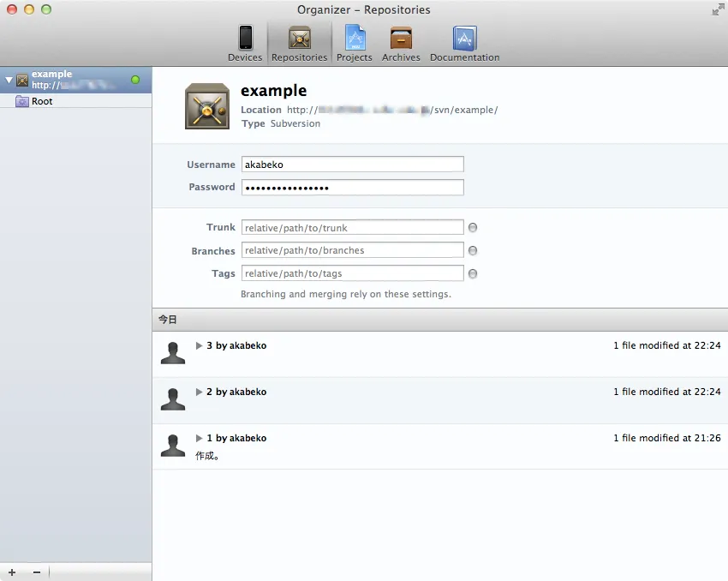Click the Tags path status indicator
This screenshot has width=728, height=581.
[x=473, y=274]
